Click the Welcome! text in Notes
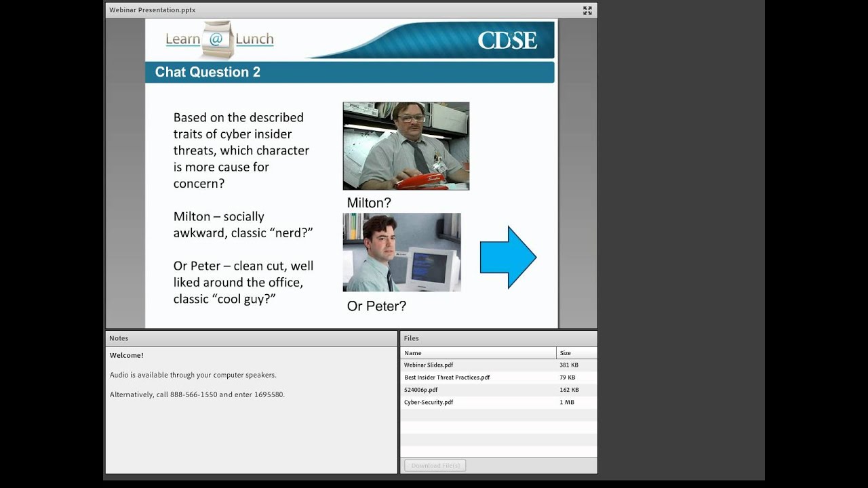The height and width of the screenshot is (488, 868). tap(127, 355)
